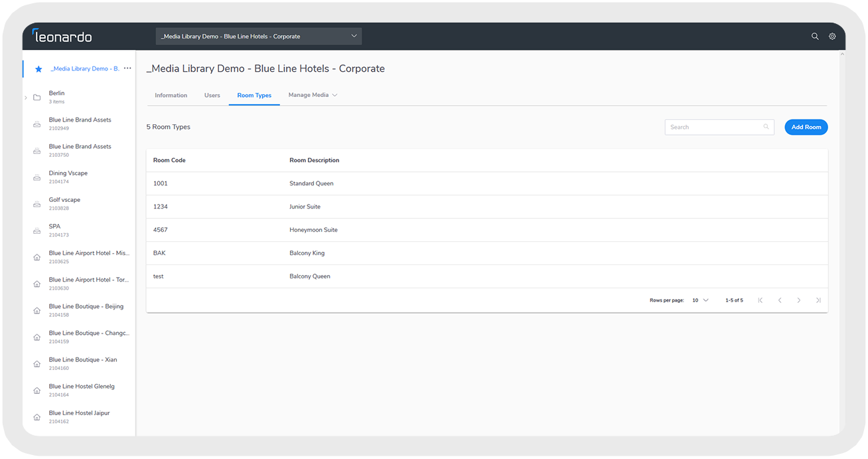Viewport: 868px width, 459px height.
Task: Click the "1-5 of 5" pagination text
Action: point(734,301)
